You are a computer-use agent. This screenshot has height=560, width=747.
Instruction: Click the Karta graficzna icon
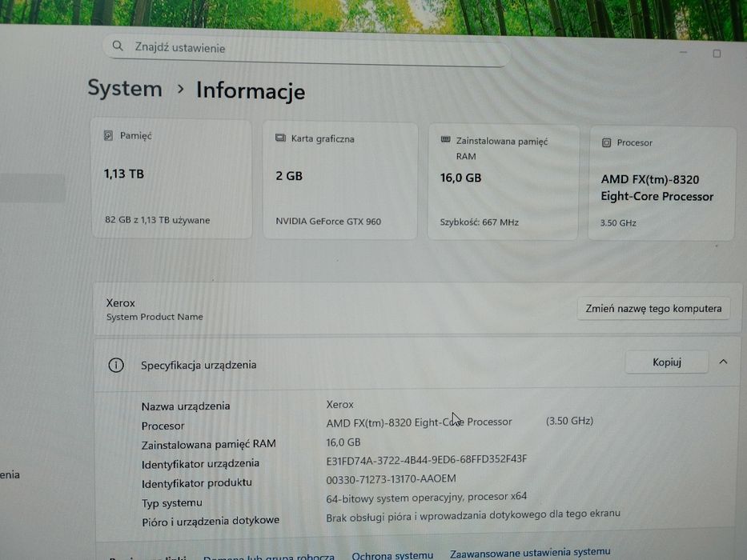tap(280, 138)
